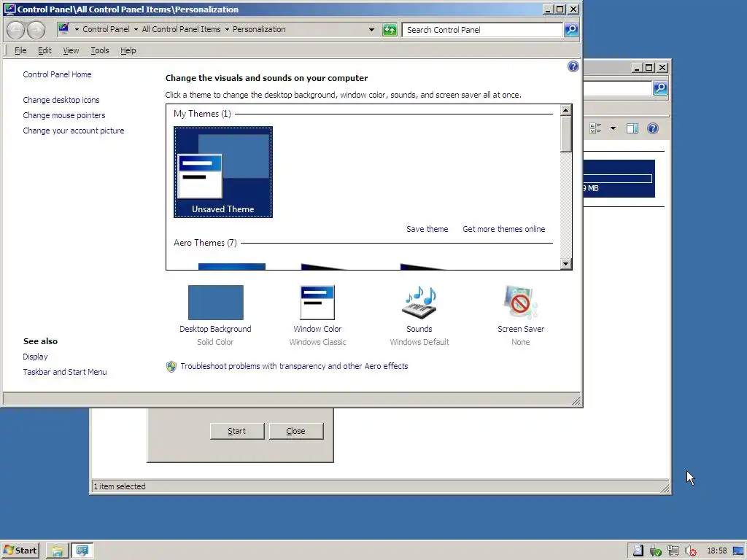Expand arrow after Control Panel breadcrumb
This screenshot has height=560, width=747.
[x=136, y=29]
